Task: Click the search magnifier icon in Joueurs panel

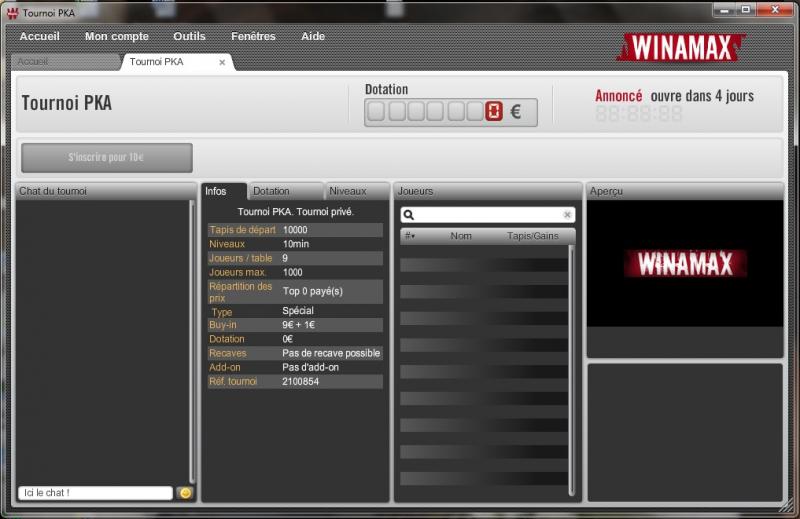Action: [409, 215]
